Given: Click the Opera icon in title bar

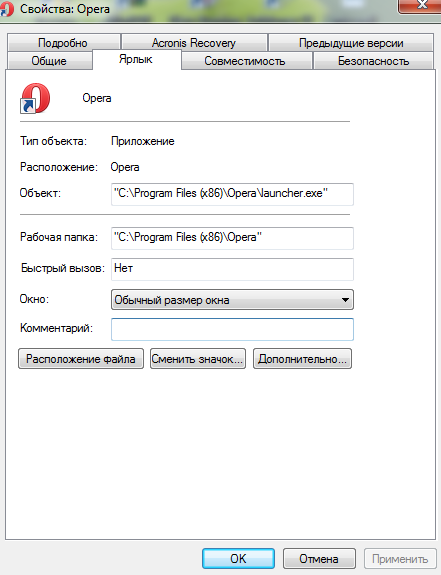Looking at the screenshot, I should (7, 8).
